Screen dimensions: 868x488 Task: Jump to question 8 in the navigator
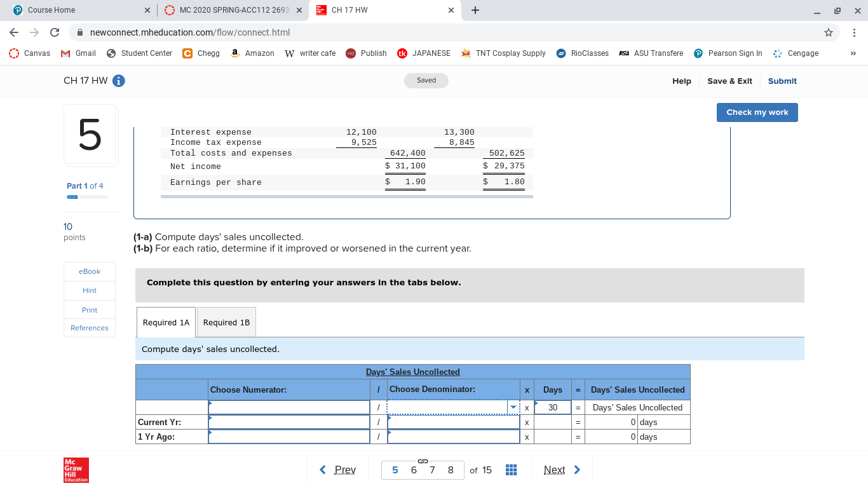coord(451,470)
